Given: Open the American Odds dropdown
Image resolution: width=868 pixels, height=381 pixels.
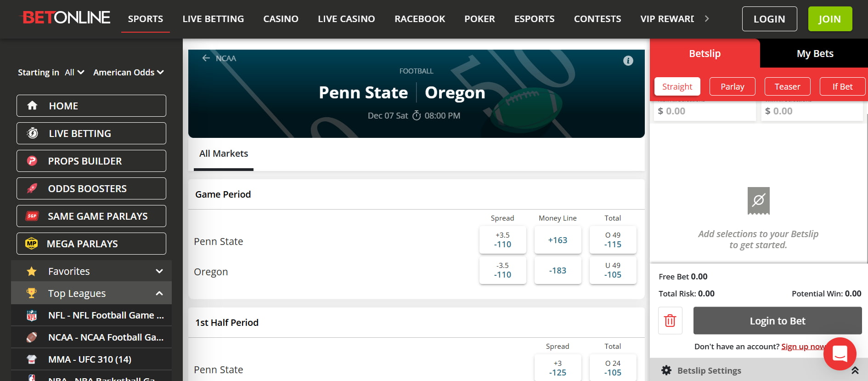Looking at the screenshot, I should coord(129,72).
